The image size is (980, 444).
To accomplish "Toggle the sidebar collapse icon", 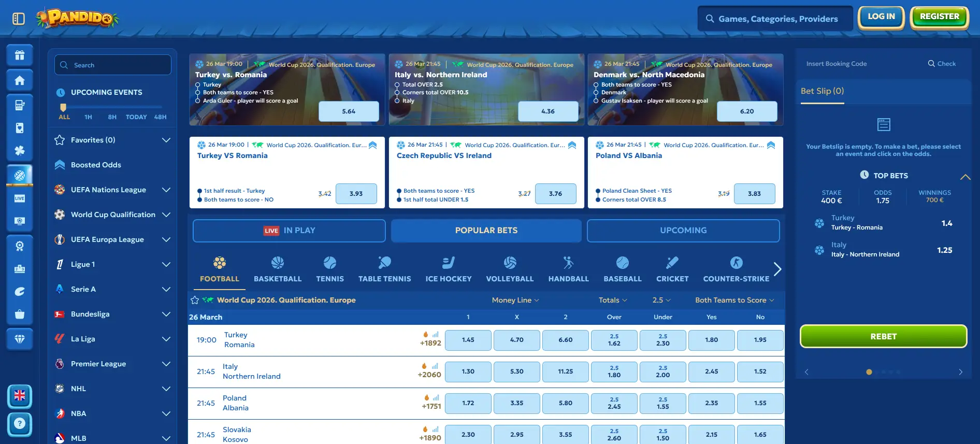I will (19, 19).
